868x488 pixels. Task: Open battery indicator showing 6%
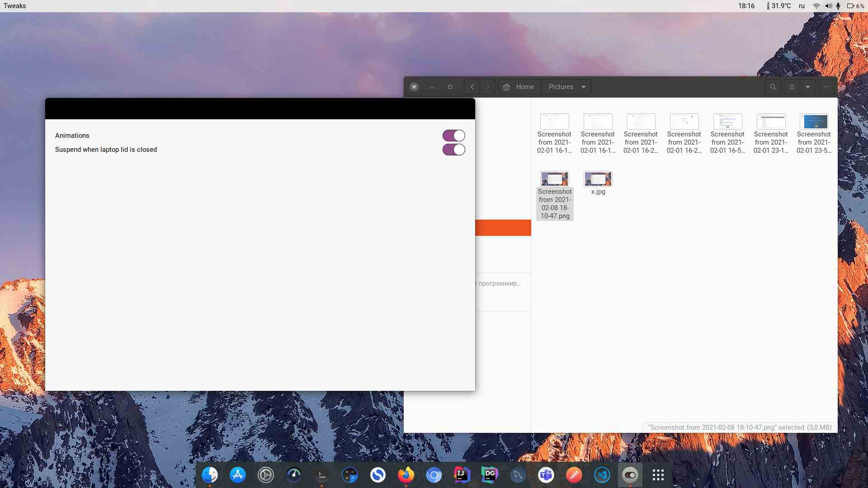point(855,6)
